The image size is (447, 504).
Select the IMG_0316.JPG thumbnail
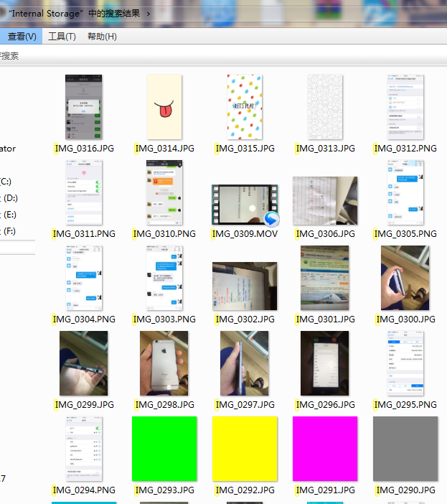[x=84, y=107]
